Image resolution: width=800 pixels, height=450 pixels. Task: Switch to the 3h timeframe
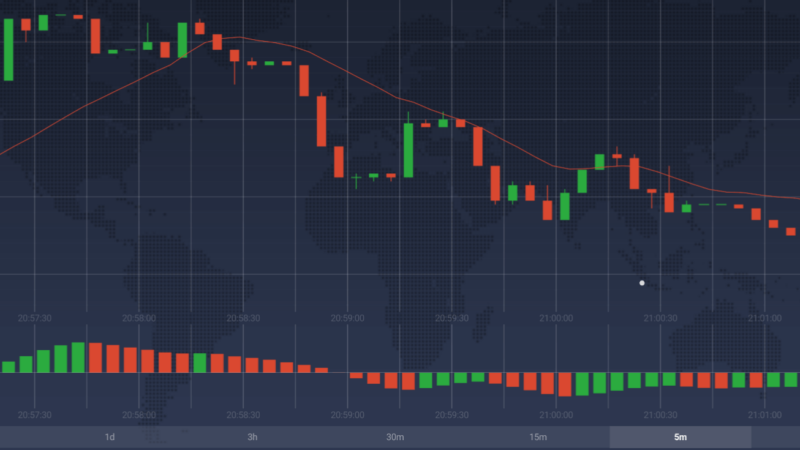click(x=252, y=437)
